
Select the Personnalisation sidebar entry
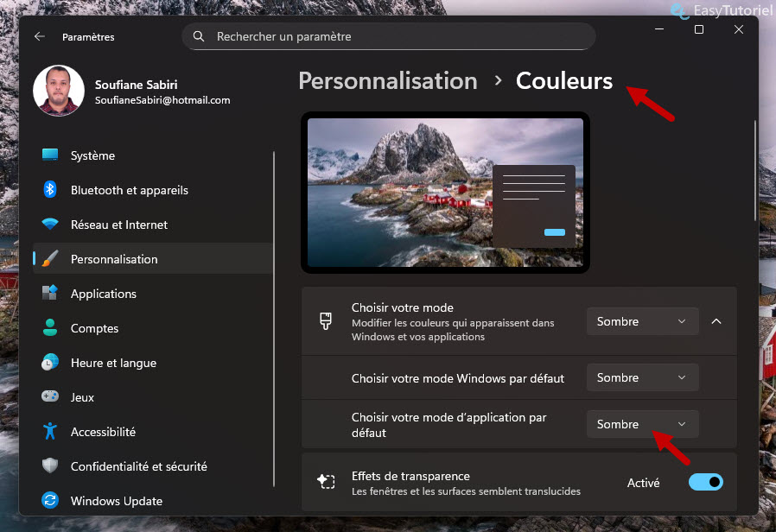pyautogui.click(x=113, y=259)
